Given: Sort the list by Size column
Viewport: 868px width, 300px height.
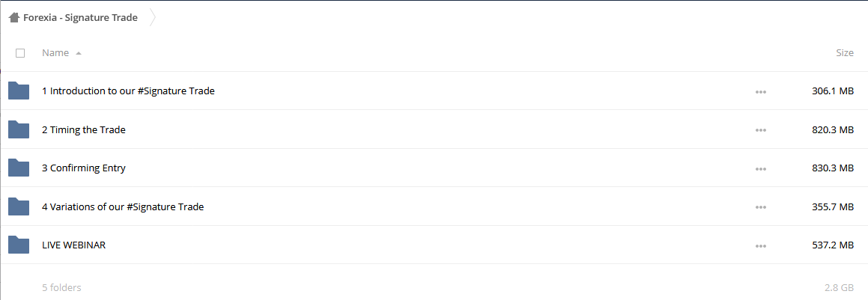Looking at the screenshot, I should [845, 53].
